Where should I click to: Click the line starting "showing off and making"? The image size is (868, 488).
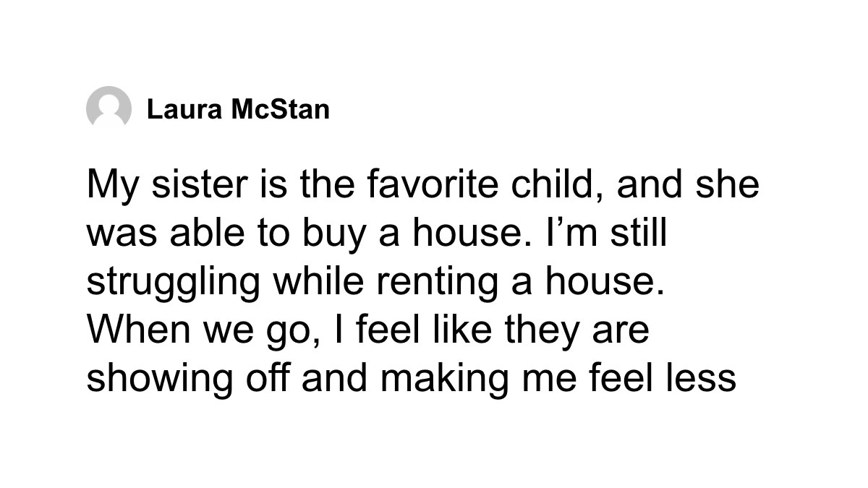[x=411, y=379]
